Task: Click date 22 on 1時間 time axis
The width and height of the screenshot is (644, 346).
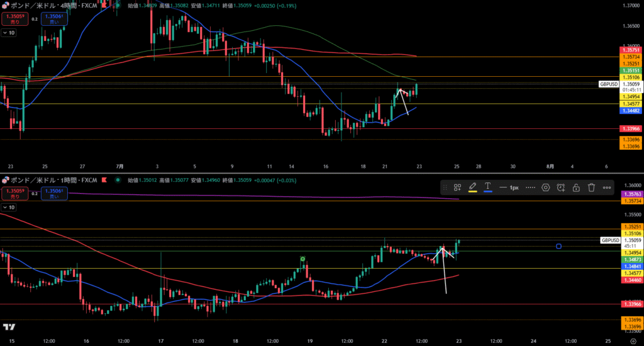Action: [x=384, y=341]
